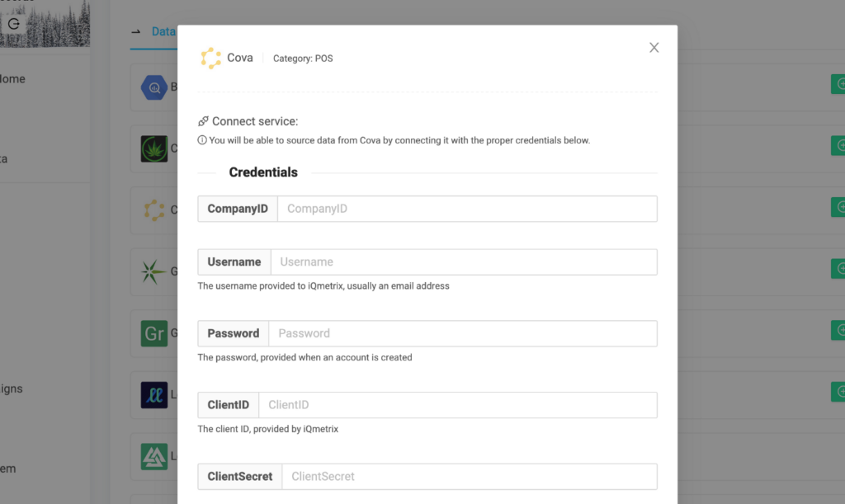845x504 pixels.
Task: Focus the Username input field
Action: point(464,261)
